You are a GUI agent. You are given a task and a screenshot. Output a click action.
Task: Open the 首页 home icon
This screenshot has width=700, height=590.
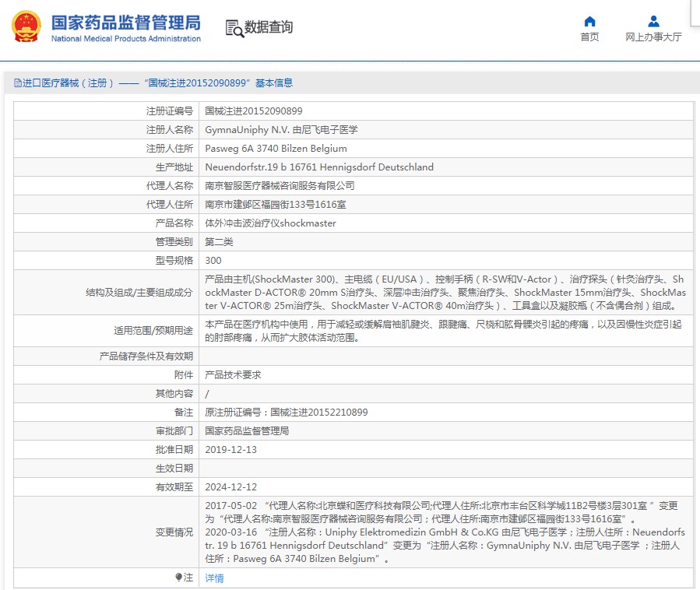(x=589, y=21)
